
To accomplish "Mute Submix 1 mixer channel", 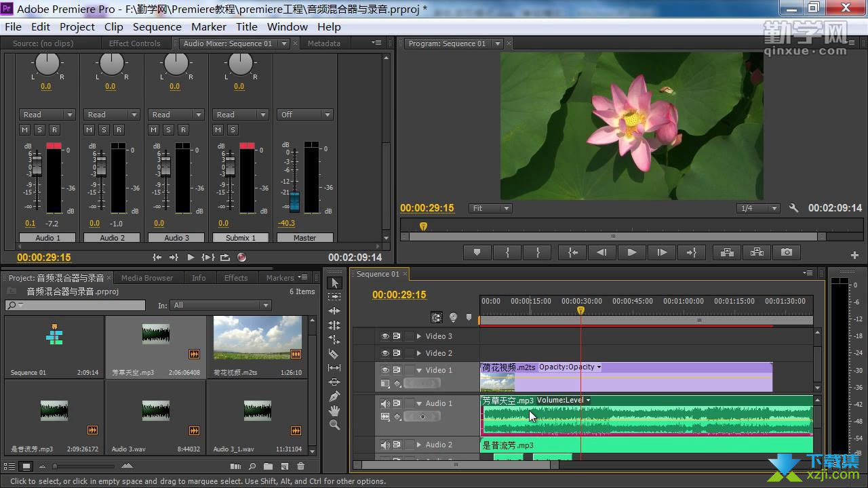I will [218, 130].
